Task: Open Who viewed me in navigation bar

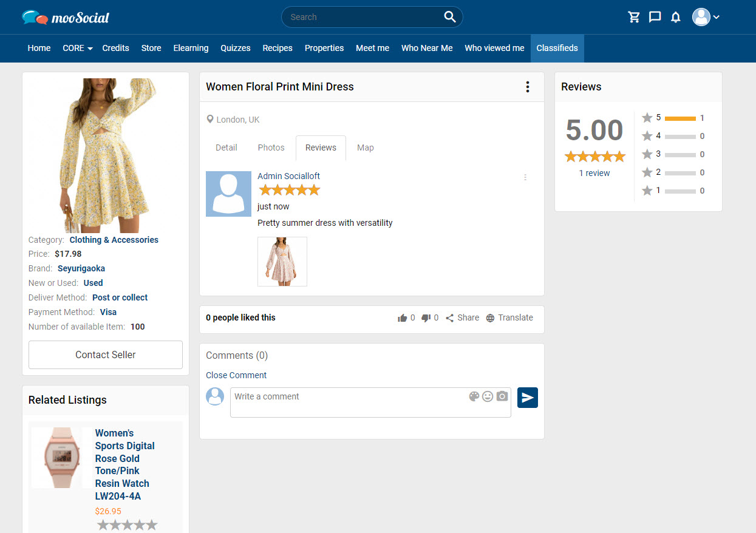Action: 494,48
